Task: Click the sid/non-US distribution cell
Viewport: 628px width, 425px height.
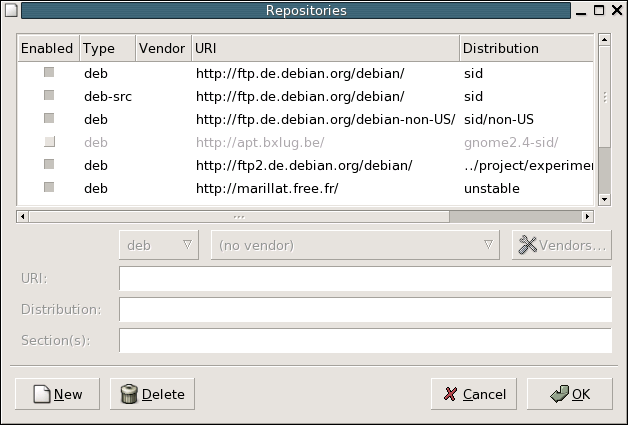Action: (x=499, y=119)
